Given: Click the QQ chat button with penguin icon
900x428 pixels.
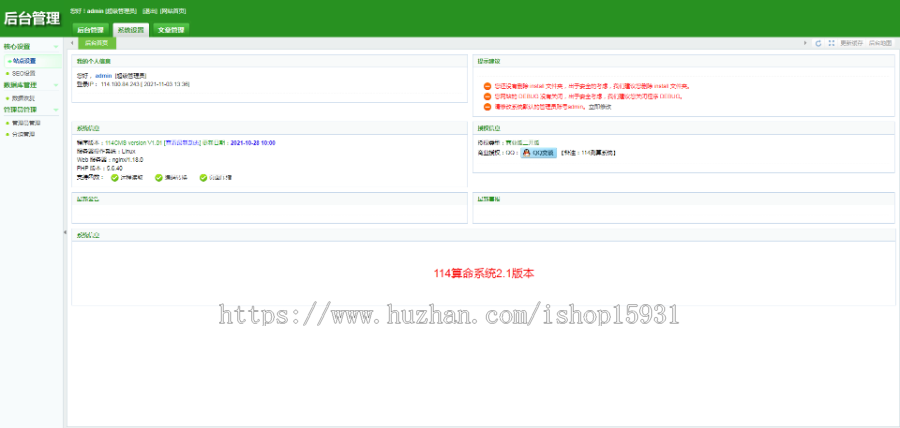Looking at the screenshot, I should [538, 153].
